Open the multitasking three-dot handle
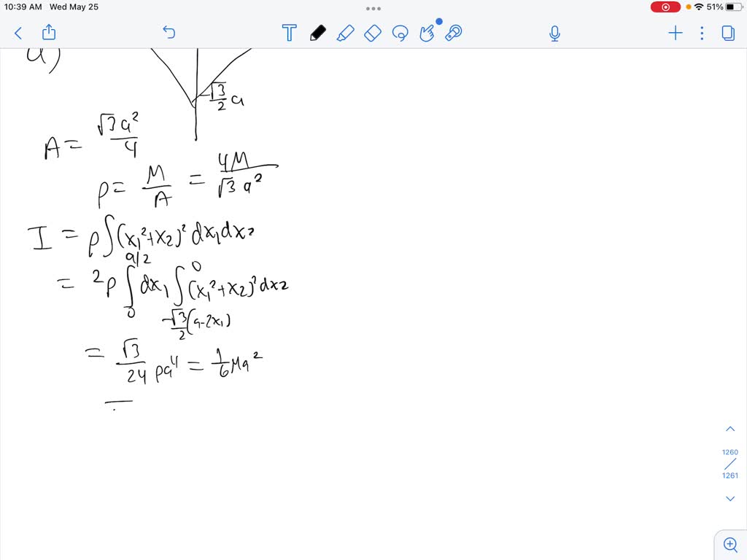Screen dimensions: 747x560 (373, 9)
